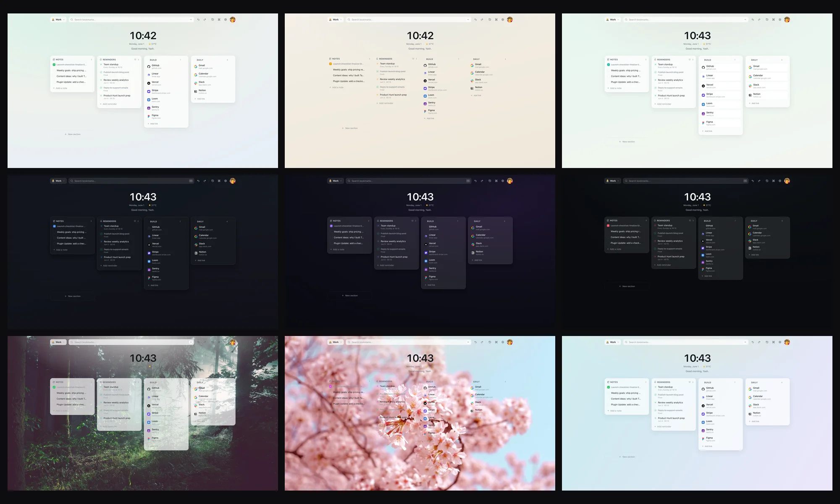Toggle 'Team standup' reminder marker in beige screenshot
The width and height of the screenshot is (840, 504).
(378, 64)
